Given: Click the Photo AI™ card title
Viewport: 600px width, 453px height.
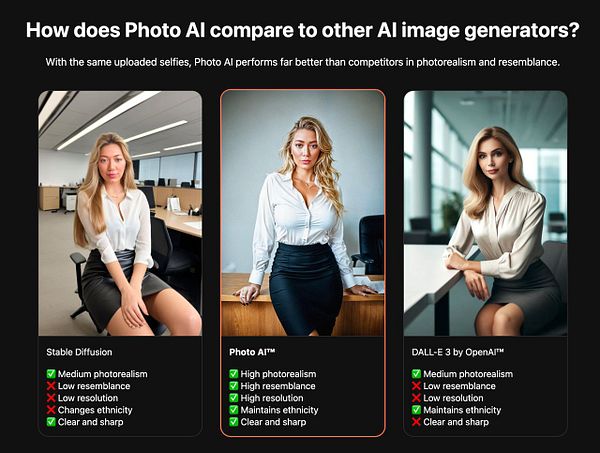Looking at the screenshot, I should point(252,352).
